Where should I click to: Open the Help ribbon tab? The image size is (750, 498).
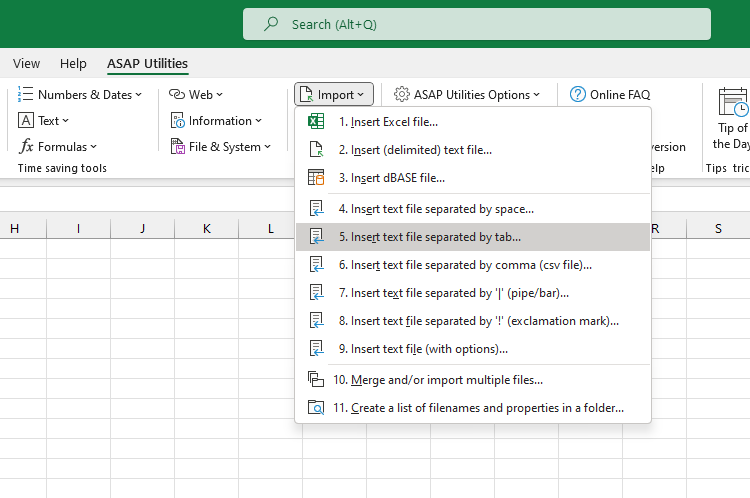(x=73, y=63)
